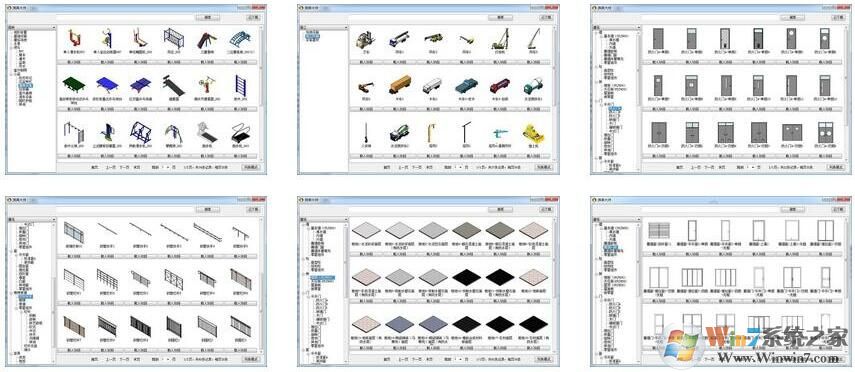Image resolution: width=855 pixels, height=372 pixels.
Task: Click insert button below the forklift model
Action: click(365, 62)
